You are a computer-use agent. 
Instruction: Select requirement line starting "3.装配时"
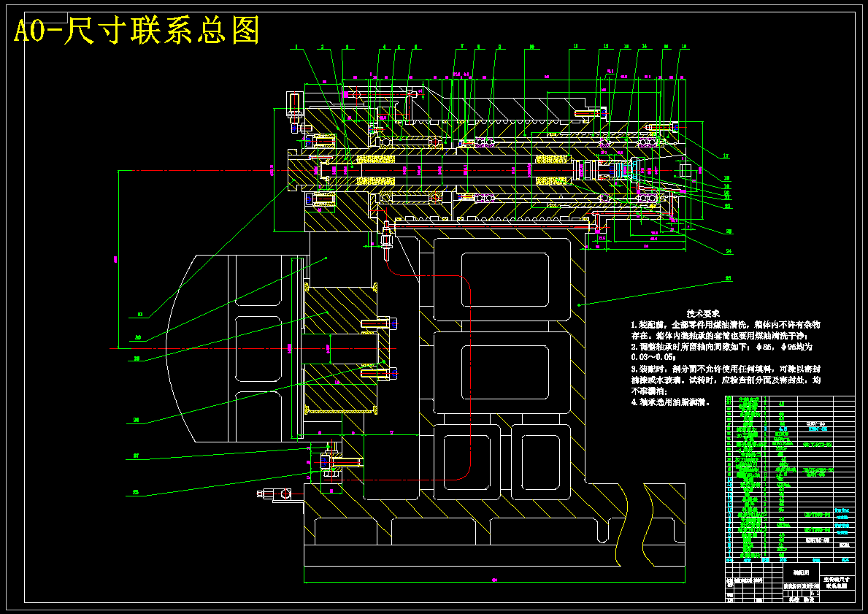click(x=726, y=369)
